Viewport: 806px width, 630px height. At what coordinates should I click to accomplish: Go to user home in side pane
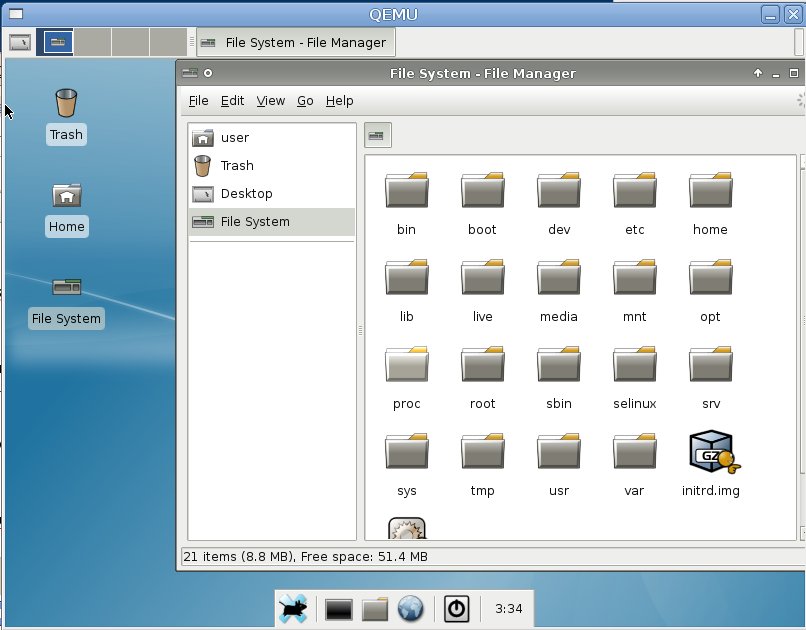click(271, 138)
